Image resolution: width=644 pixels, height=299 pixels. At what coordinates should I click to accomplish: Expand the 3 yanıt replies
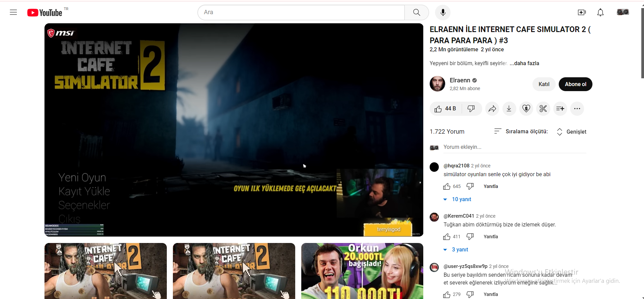pyautogui.click(x=456, y=250)
